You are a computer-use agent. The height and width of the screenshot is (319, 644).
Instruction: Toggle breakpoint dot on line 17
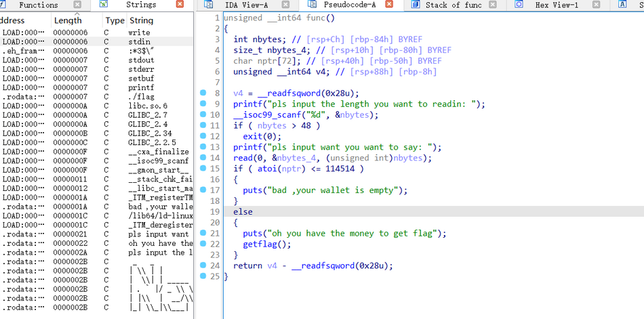click(203, 190)
